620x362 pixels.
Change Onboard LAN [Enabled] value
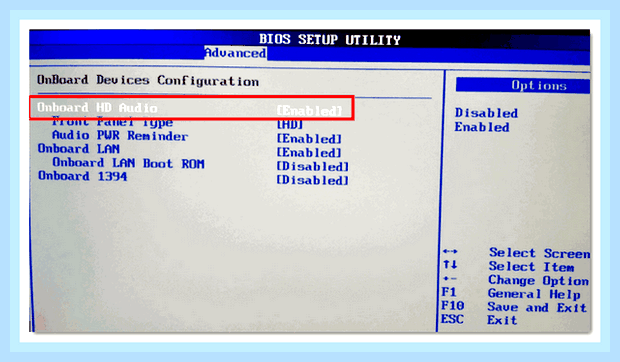coord(309,153)
